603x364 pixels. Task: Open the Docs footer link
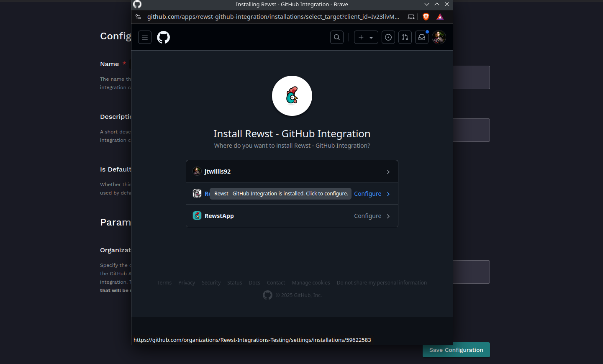click(x=254, y=283)
